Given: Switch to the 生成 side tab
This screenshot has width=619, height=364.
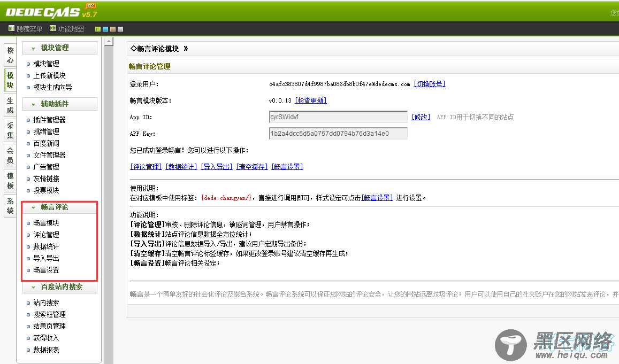Looking at the screenshot, I should coord(10,105).
